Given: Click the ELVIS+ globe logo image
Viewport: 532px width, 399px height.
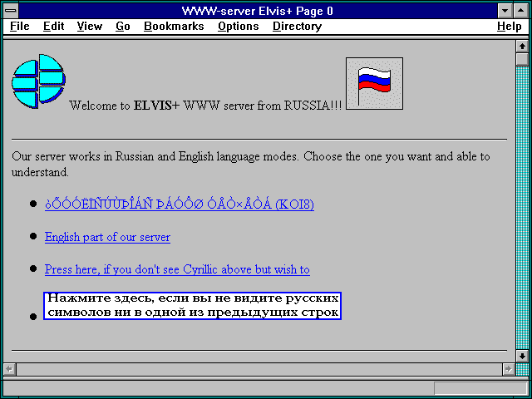Looking at the screenshot, I should [39, 81].
